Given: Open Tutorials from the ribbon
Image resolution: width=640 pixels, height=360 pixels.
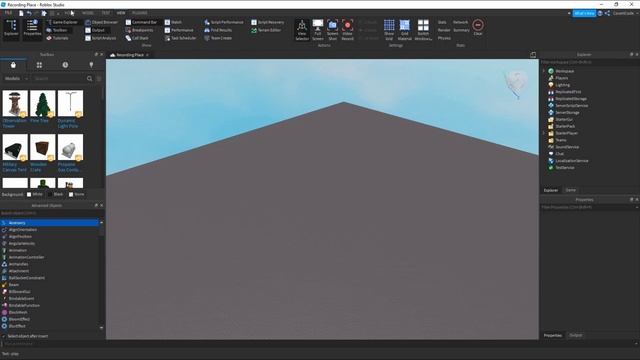Looking at the screenshot, I should click(x=57, y=38).
